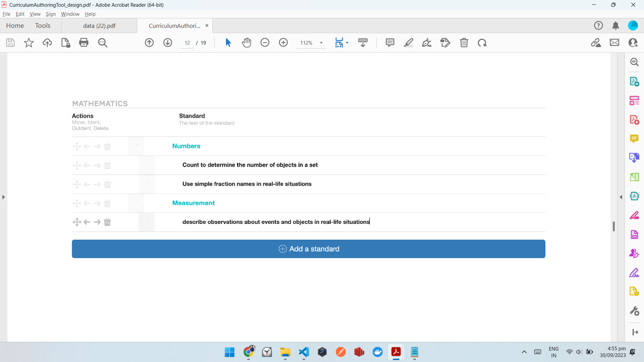
Task: Expand the left navigation pane
Action: tap(3, 197)
